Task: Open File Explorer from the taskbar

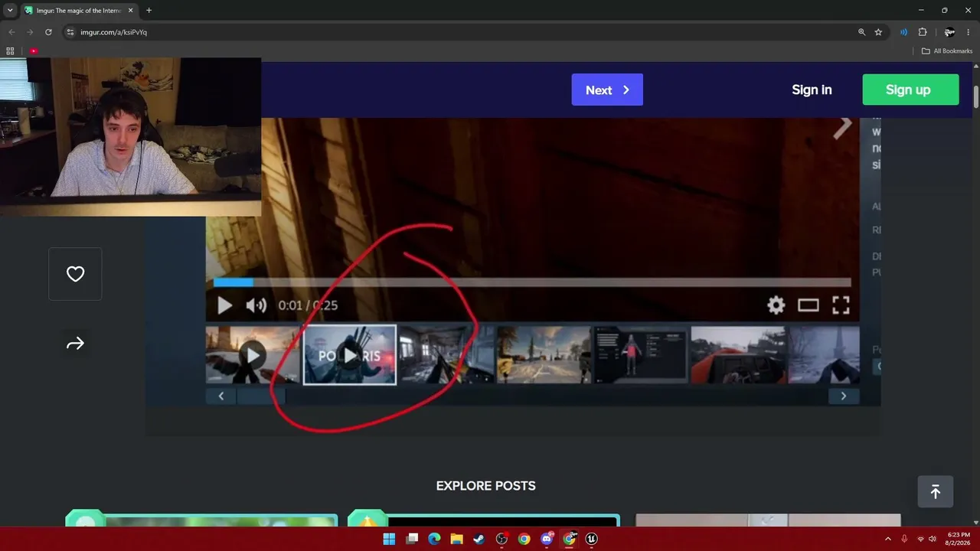Action: (456, 539)
